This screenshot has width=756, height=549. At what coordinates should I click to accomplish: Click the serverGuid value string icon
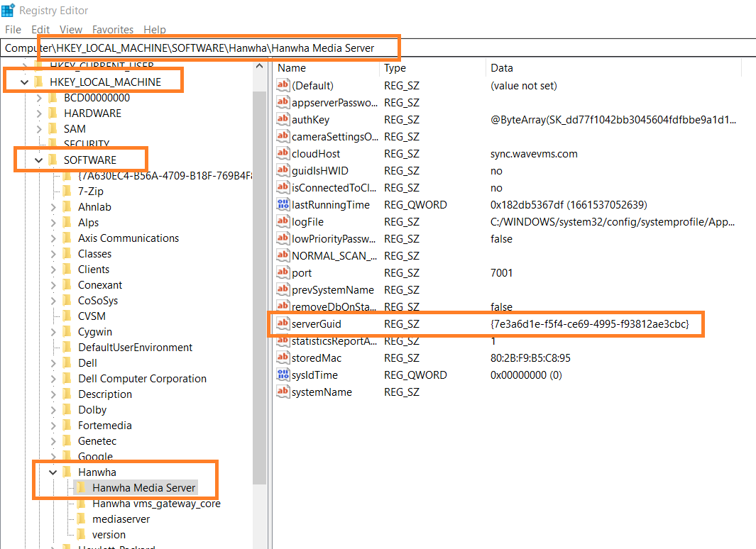(283, 323)
